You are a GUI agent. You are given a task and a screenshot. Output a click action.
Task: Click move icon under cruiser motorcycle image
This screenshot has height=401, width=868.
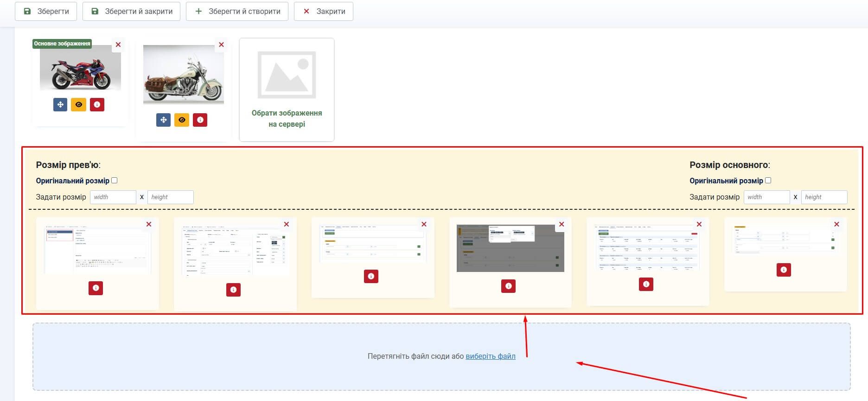(x=163, y=120)
